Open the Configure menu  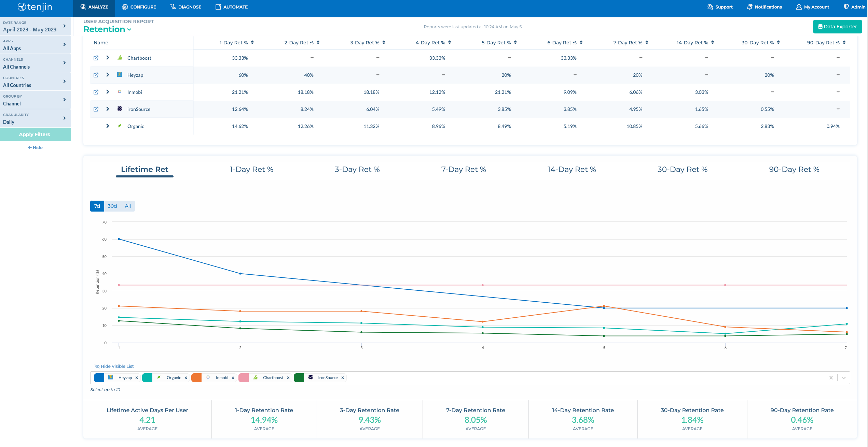[139, 7]
